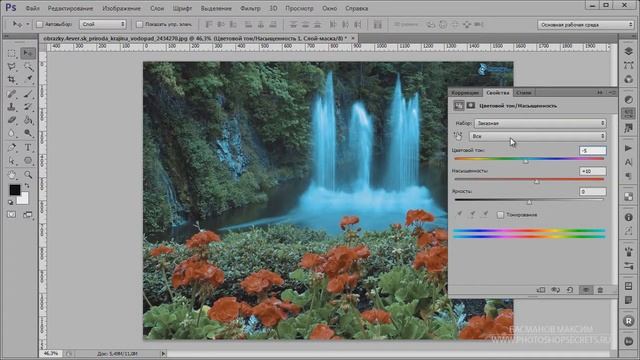Open the Move tool preset picker arrow
The image size is (640, 360).
(28, 24)
